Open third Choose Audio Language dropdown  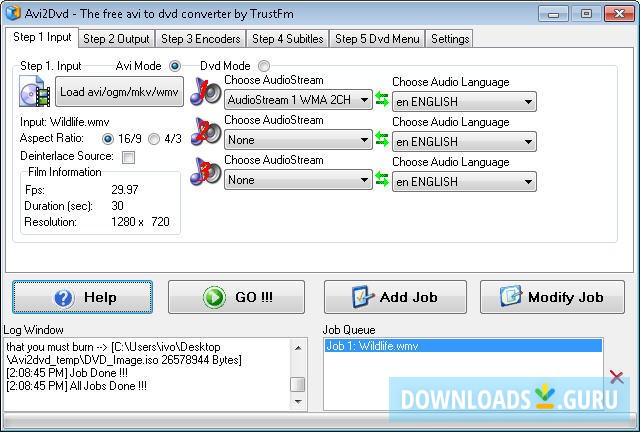464,181
